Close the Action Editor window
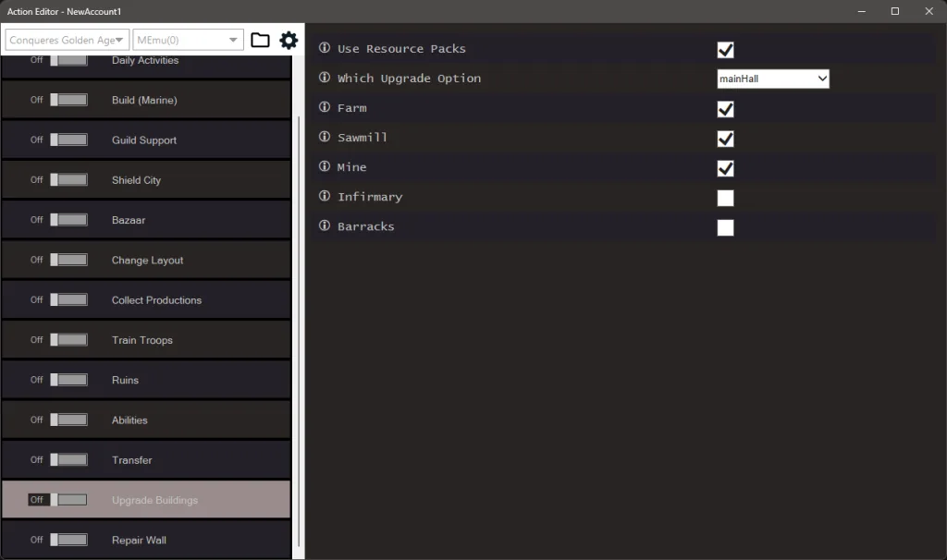This screenshot has height=560, width=947. pos(929,11)
